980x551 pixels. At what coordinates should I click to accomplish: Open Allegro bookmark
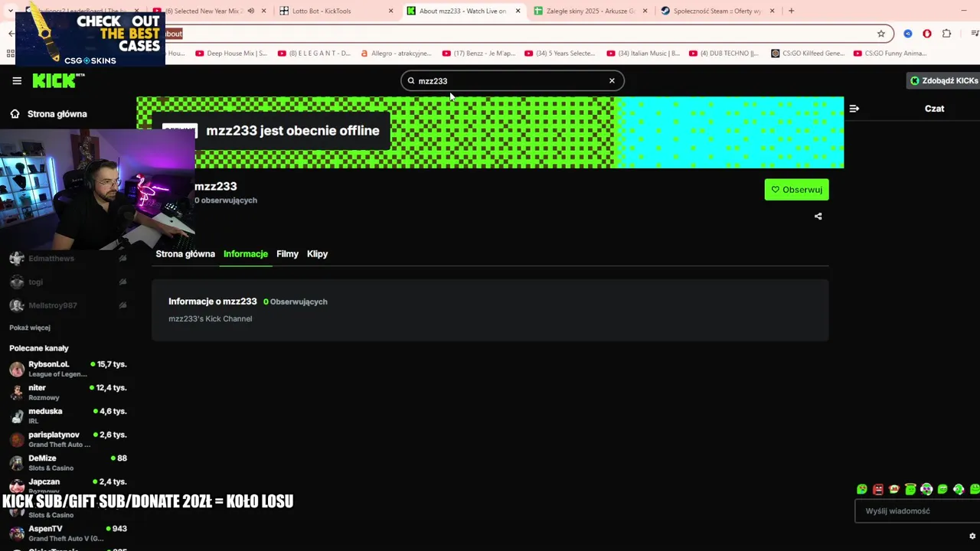395,54
